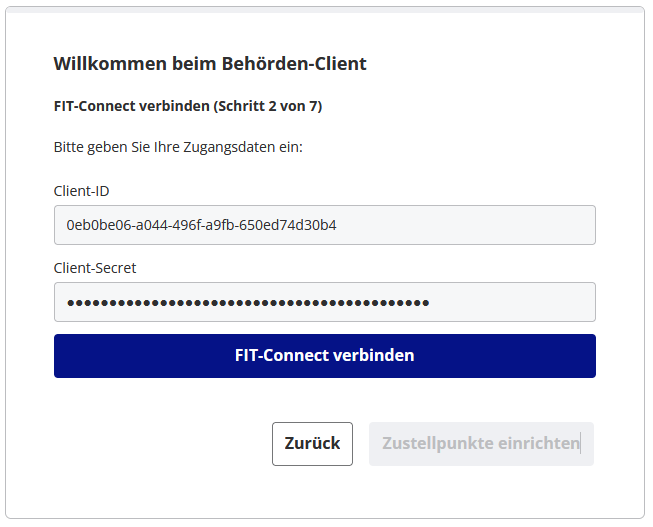Click the masked dots of the secret
The image size is (653, 527).
tap(247, 302)
